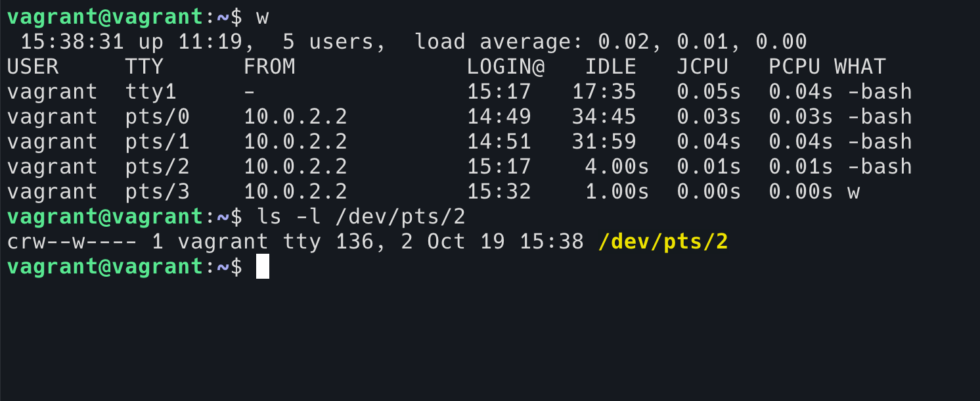Click the IDLE column header

click(x=611, y=66)
